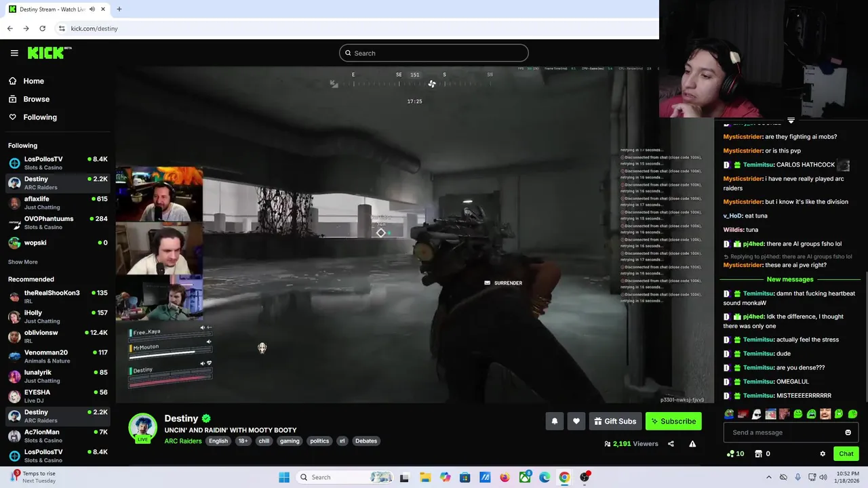Open aflaxlife channel in sidebar
Image resolution: width=868 pixels, height=488 pixels.
pyautogui.click(x=58, y=203)
